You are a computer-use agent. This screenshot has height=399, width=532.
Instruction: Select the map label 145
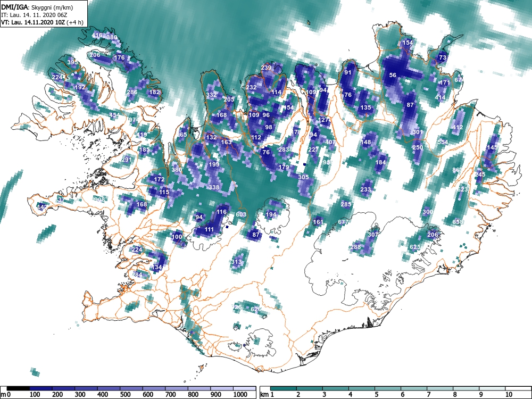tap(492, 147)
